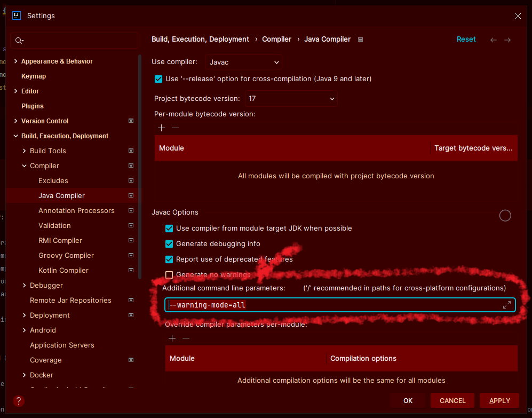Click project icon next to Annotation Processors
The width and height of the screenshot is (532, 418).
pos(131,210)
